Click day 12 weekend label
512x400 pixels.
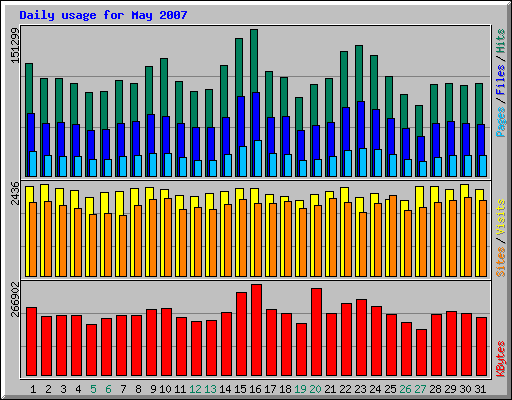coord(195,389)
